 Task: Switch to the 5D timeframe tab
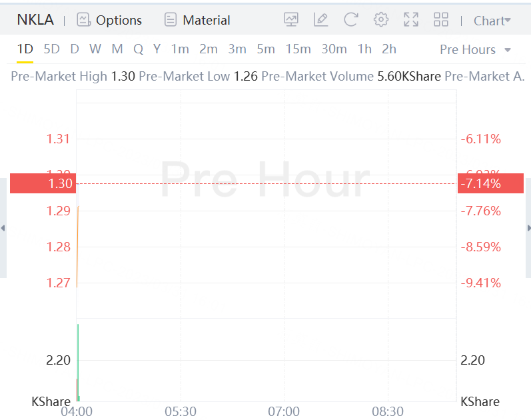click(51, 49)
